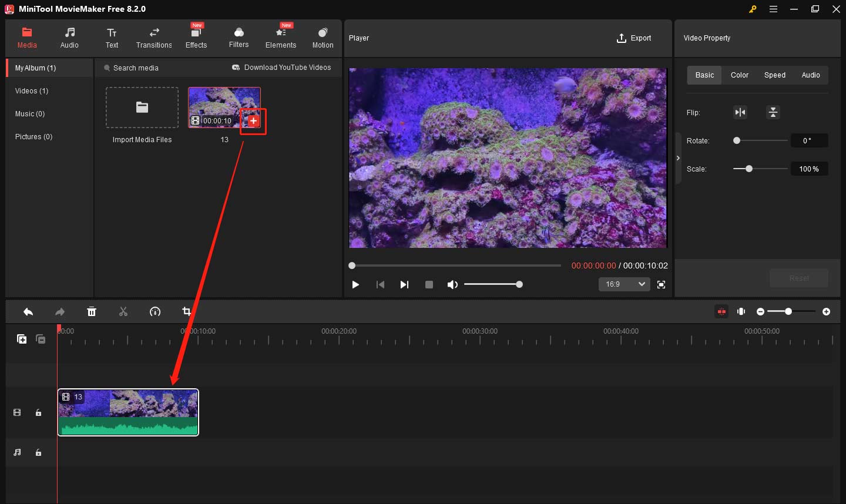
Task: Select clip 13 on the timeline
Action: pos(128,412)
